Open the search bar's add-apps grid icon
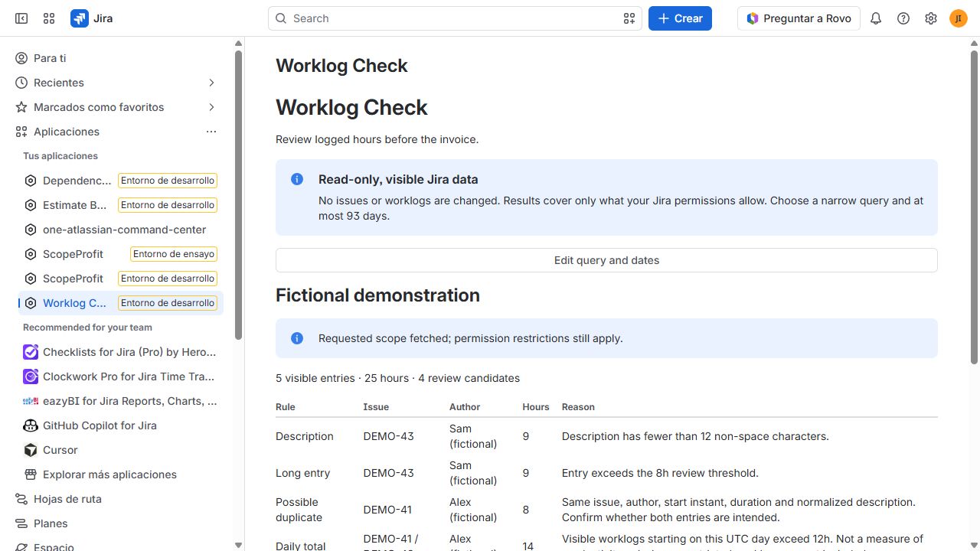The image size is (980, 551). point(629,18)
